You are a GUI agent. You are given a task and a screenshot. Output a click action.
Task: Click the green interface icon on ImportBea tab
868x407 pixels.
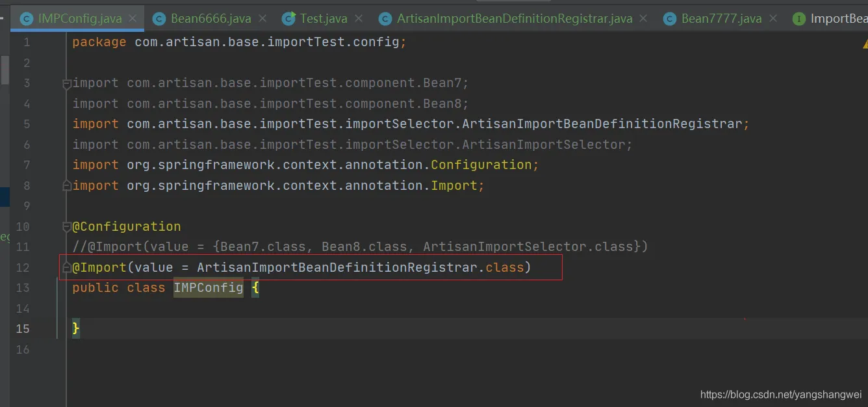799,19
